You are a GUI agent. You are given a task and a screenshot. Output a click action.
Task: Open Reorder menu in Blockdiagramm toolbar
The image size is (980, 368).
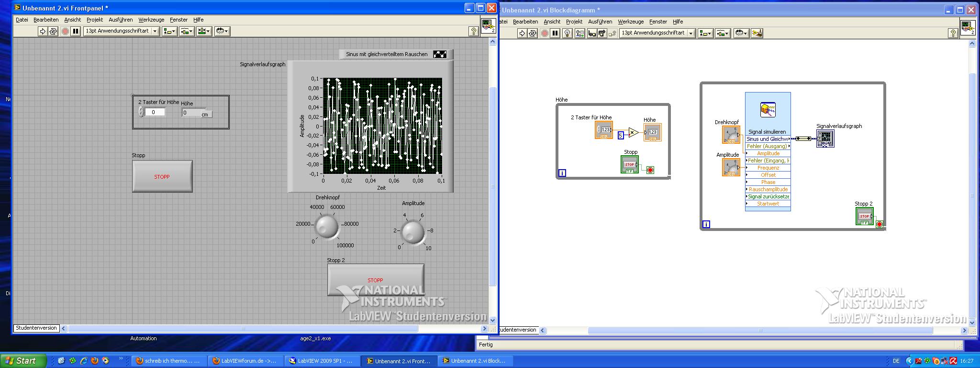(741, 33)
